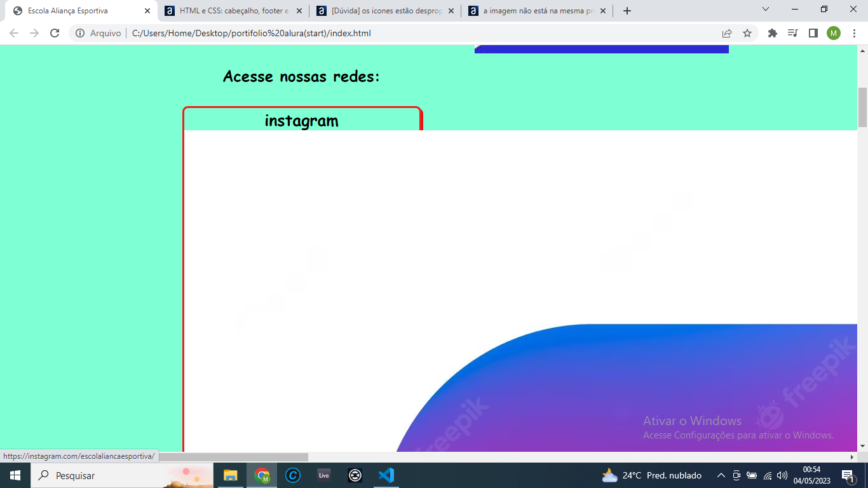Click the Meet Now camera tray icon
This screenshot has height=488, width=868.
tap(736, 475)
